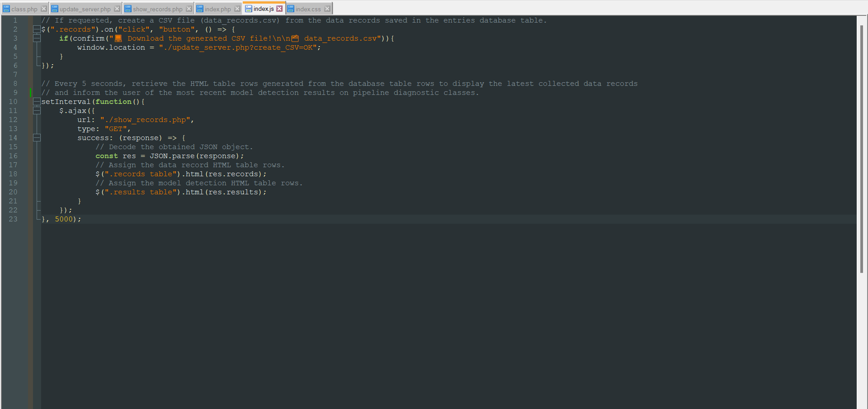Click the show_records.php file icon

click(128, 8)
